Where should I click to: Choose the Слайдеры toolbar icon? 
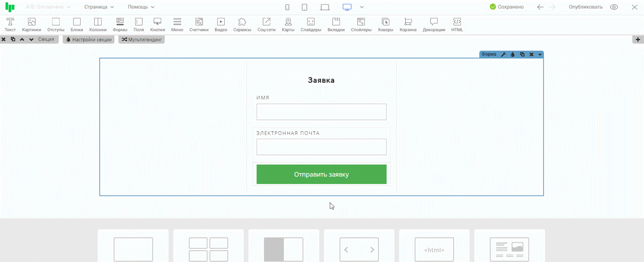pyautogui.click(x=311, y=24)
